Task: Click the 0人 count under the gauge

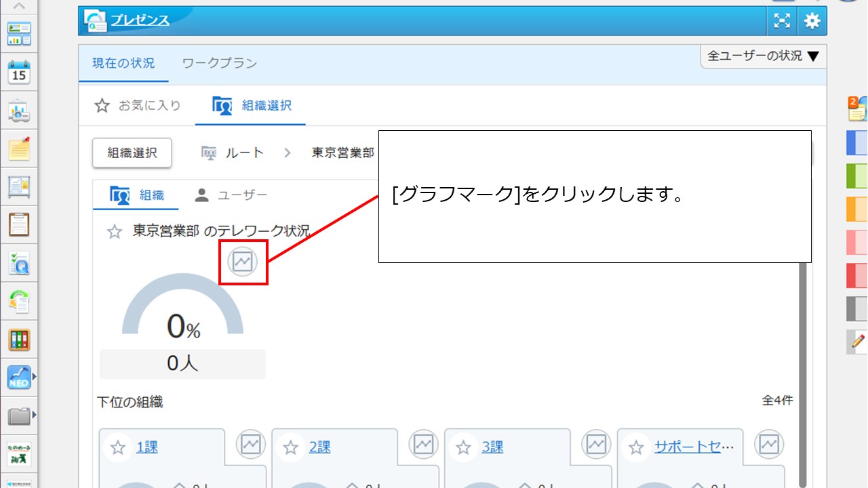Action: coord(182,364)
